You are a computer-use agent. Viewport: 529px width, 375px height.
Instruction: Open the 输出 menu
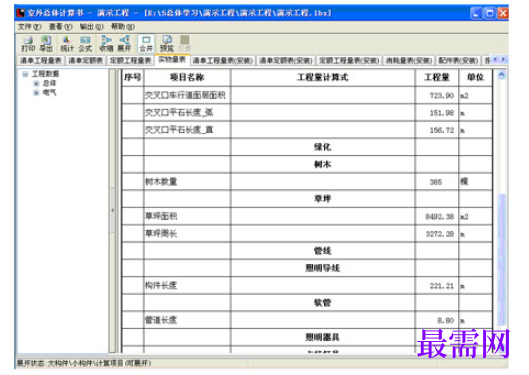[91, 27]
